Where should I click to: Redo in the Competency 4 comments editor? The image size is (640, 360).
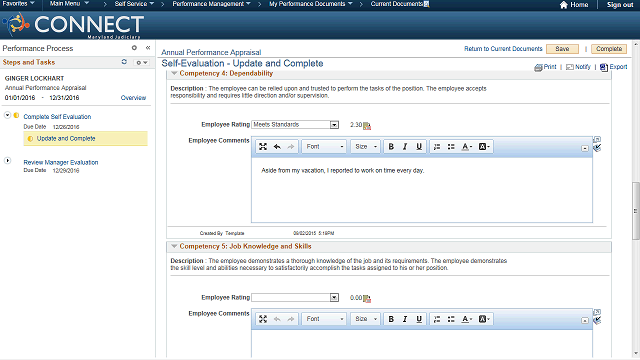tap(291, 147)
